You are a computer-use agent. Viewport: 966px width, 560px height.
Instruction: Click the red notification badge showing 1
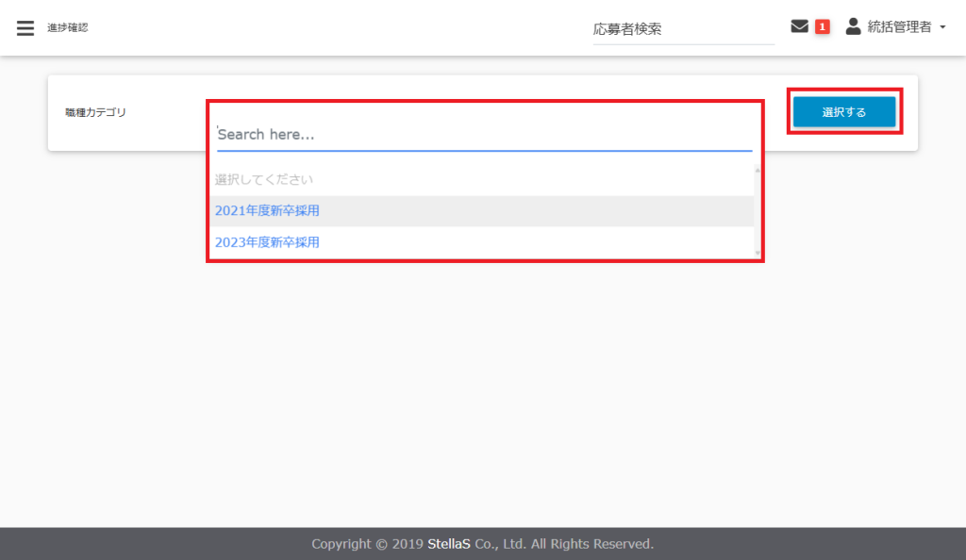(x=823, y=27)
